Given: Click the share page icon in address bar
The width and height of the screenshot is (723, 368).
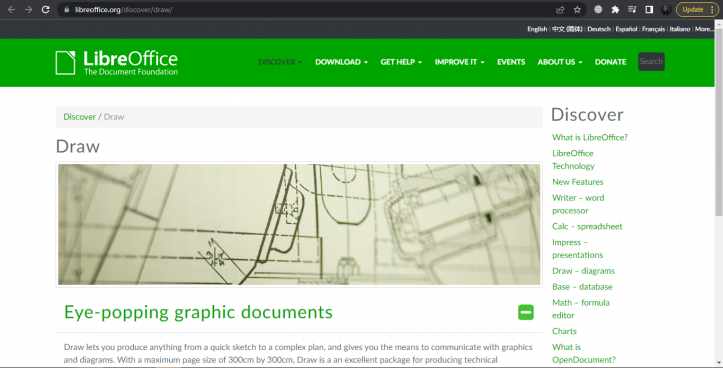Looking at the screenshot, I should (x=560, y=10).
